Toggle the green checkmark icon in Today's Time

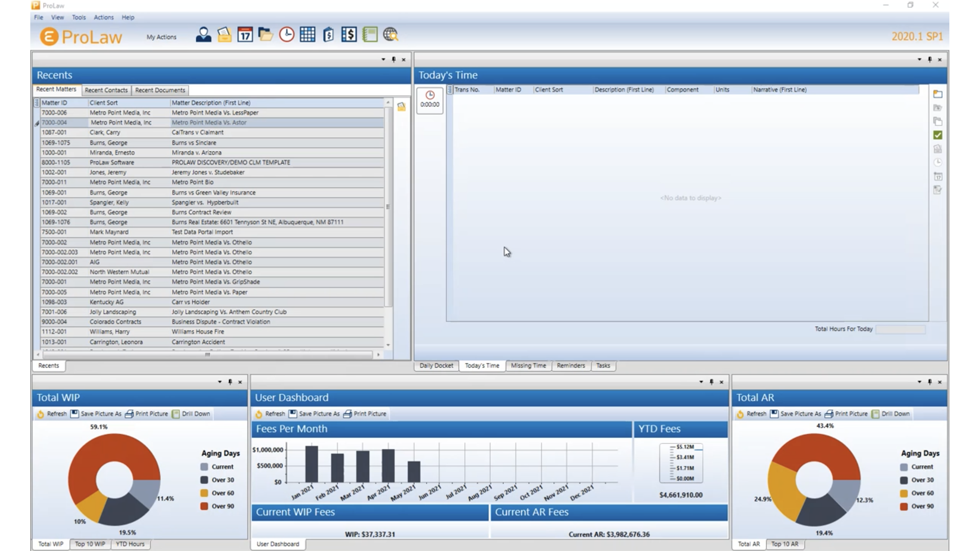pos(937,135)
